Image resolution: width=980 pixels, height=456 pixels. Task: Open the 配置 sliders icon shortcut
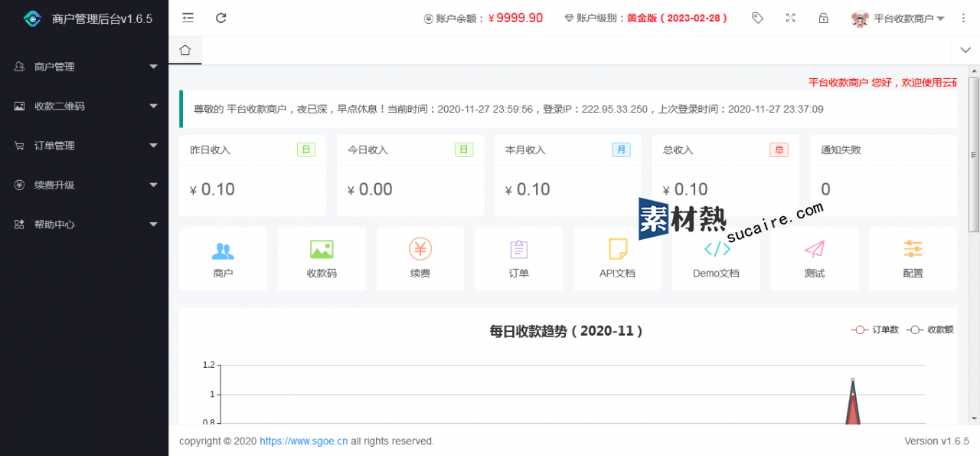913,249
